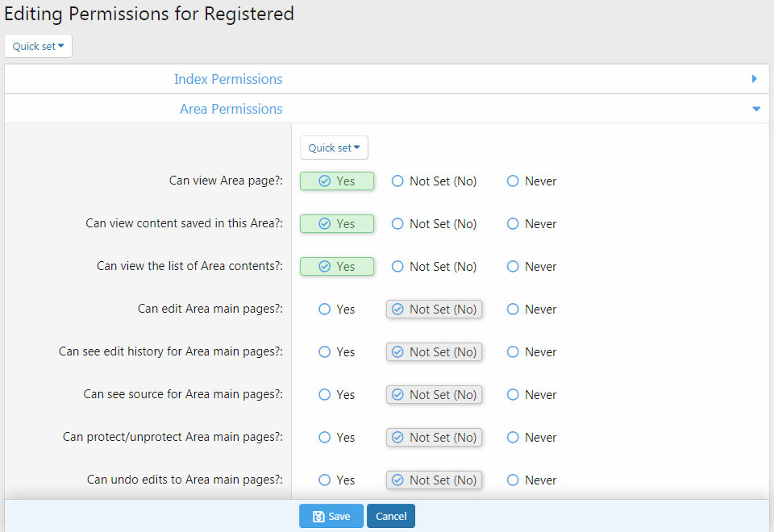Click the Area Permissions section title
The width and height of the screenshot is (774, 532).
pos(231,109)
